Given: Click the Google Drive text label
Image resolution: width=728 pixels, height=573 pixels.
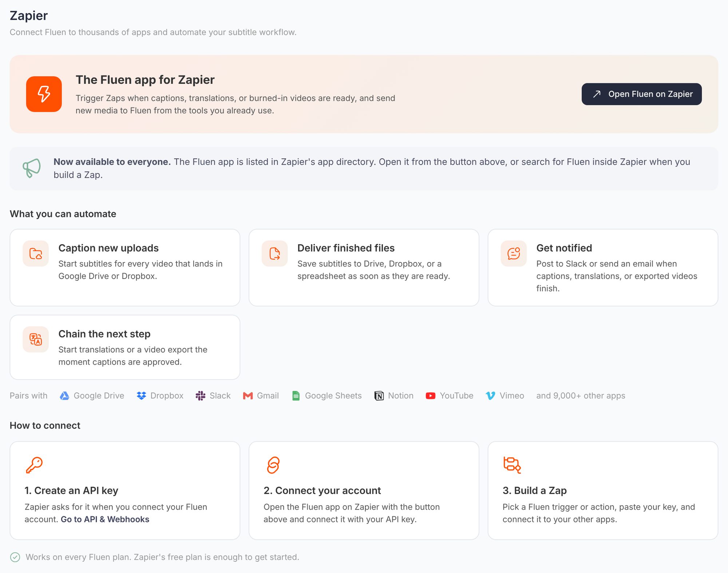Looking at the screenshot, I should tap(99, 396).
